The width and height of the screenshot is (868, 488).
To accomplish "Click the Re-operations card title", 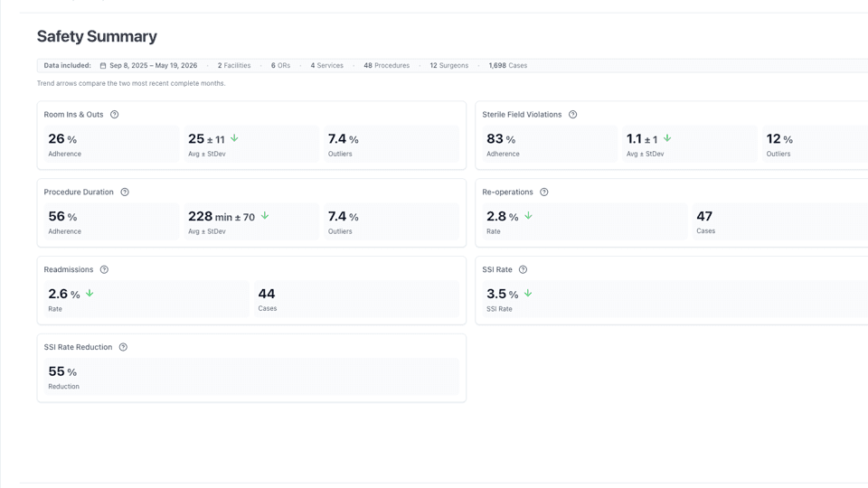I will [x=507, y=192].
